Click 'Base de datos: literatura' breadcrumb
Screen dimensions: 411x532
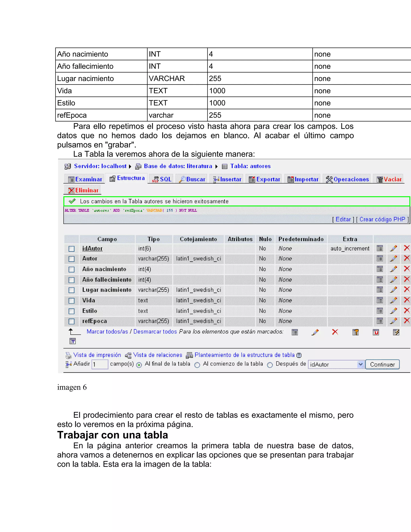coord(178,166)
